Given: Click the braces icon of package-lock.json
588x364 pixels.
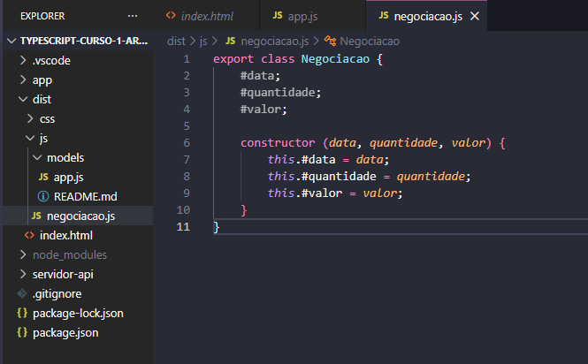Looking at the screenshot, I should tap(22, 314).
